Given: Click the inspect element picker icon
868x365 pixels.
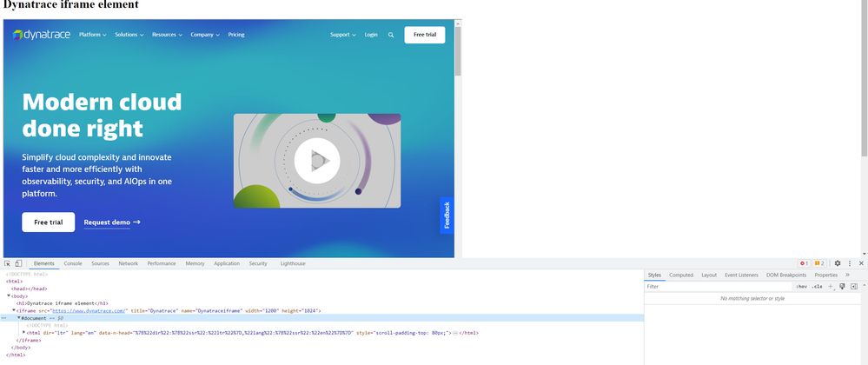Looking at the screenshot, I should pyautogui.click(x=7, y=263).
